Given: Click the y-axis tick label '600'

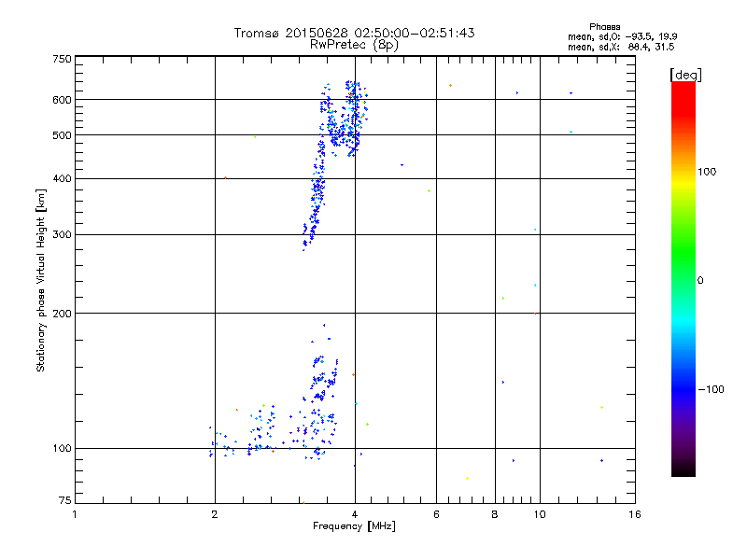Looking at the screenshot, I should [x=62, y=100].
